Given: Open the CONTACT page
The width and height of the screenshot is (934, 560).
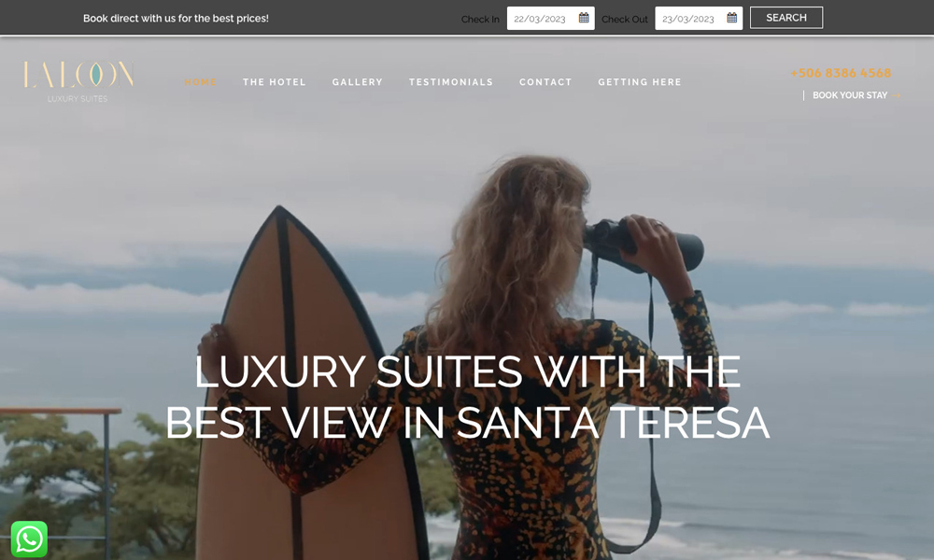Looking at the screenshot, I should (x=545, y=82).
